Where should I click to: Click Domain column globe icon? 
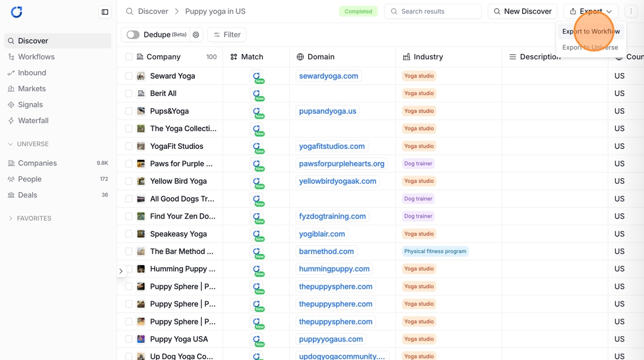pos(300,57)
